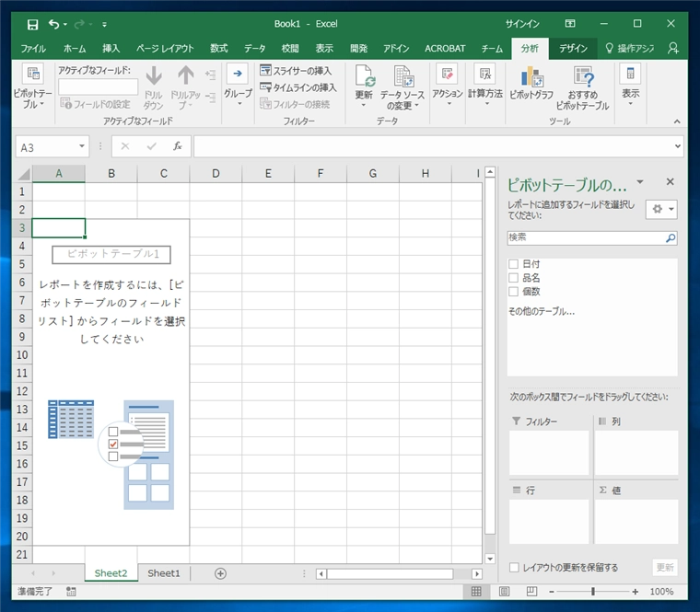Click the zoom slider handle in status bar
700x612 pixels.
click(x=592, y=592)
